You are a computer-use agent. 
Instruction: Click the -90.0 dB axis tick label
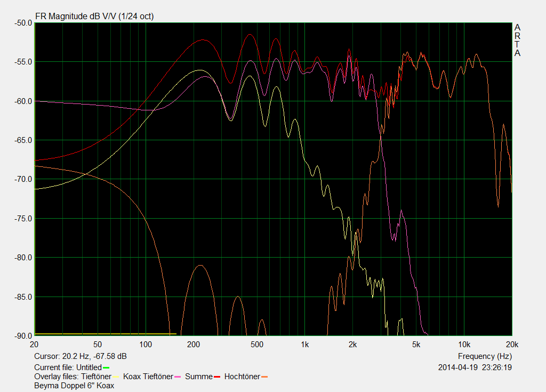tap(22, 336)
